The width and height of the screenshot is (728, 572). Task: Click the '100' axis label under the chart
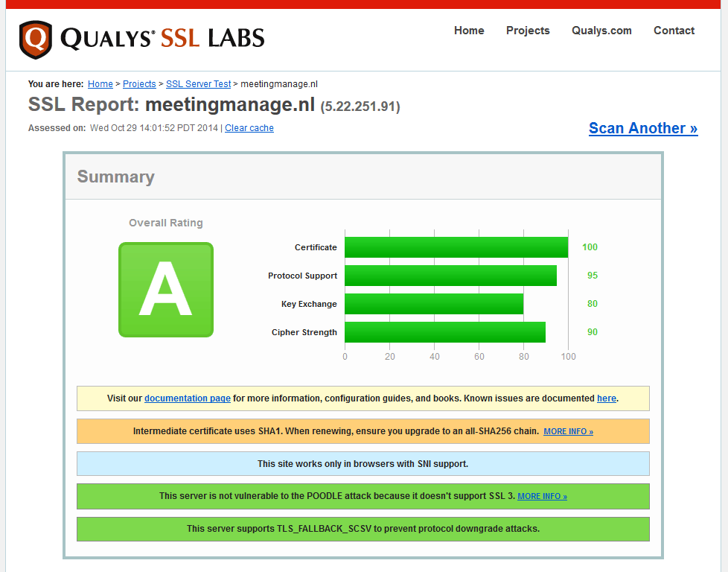tap(568, 357)
